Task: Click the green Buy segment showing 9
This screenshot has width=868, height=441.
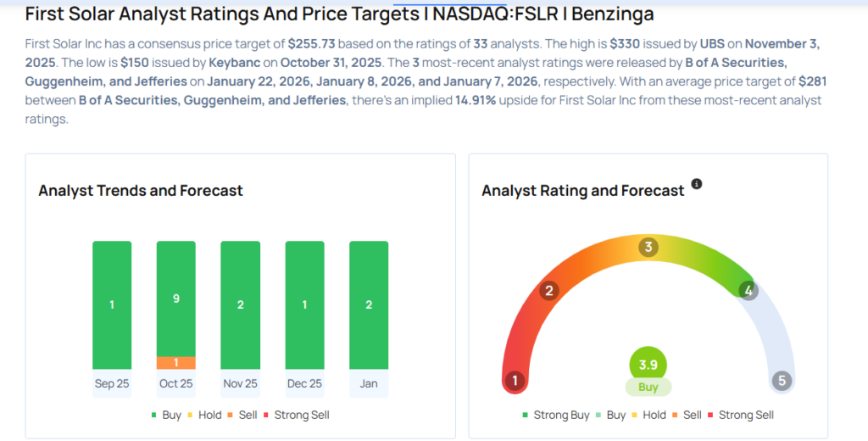Action: point(175,299)
